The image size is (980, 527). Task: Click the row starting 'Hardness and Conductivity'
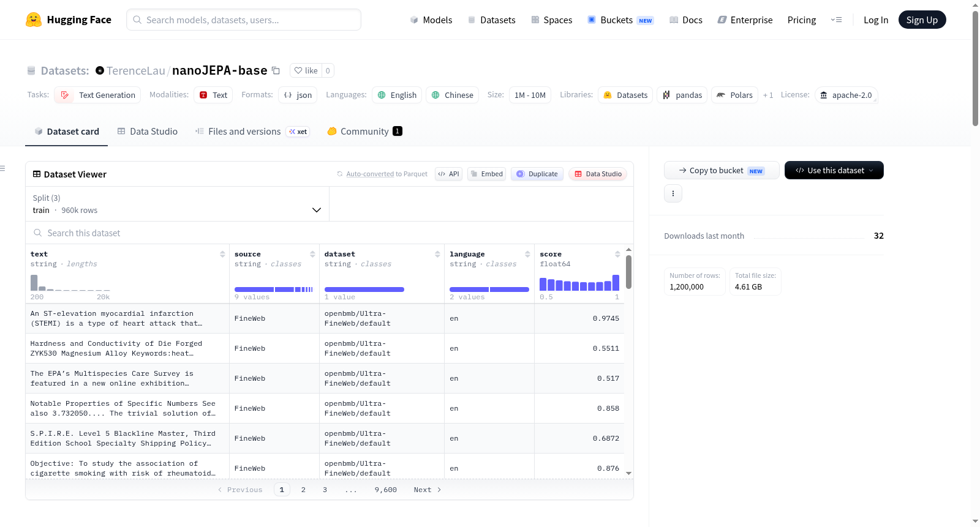point(325,348)
